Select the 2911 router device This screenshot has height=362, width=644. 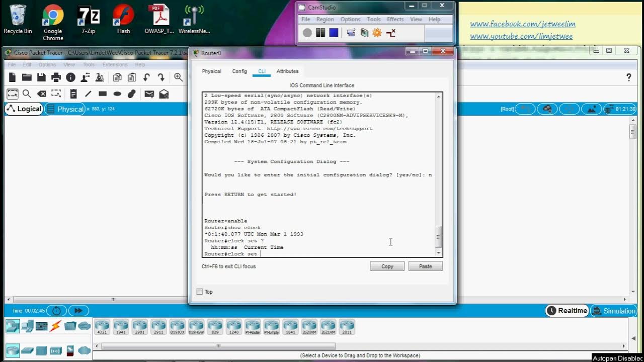click(x=158, y=327)
